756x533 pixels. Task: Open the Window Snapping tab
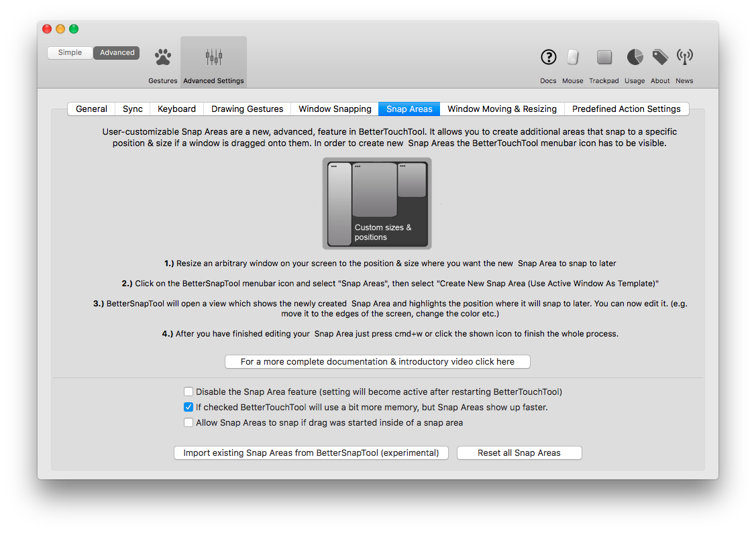click(335, 109)
